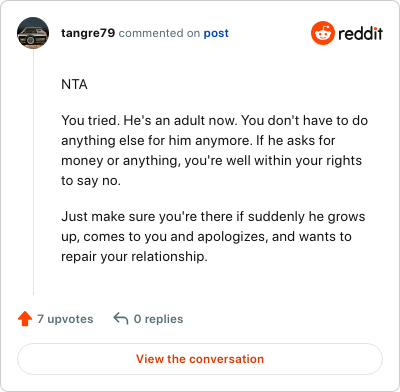Screen dimensions: 400x392
Task: Click the reddit wordmark text
Action: [x=360, y=33]
